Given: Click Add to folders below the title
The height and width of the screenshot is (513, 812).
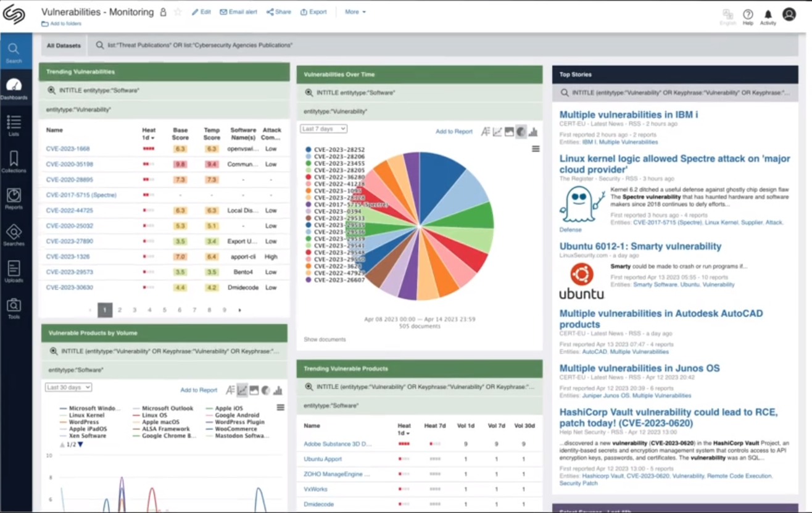Looking at the screenshot, I should pyautogui.click(x=62, y=23).
